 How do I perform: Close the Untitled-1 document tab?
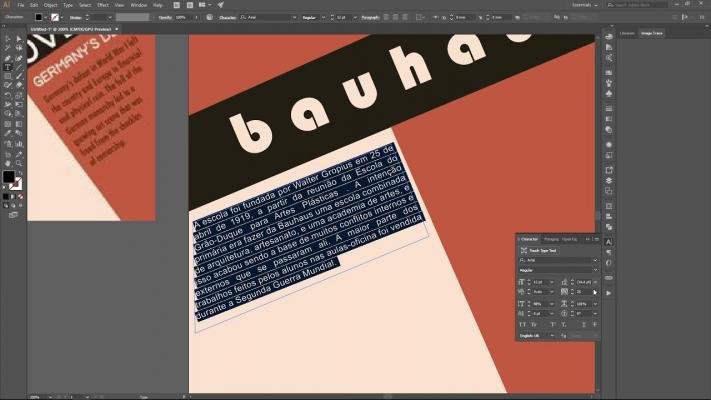click(117, 29)
